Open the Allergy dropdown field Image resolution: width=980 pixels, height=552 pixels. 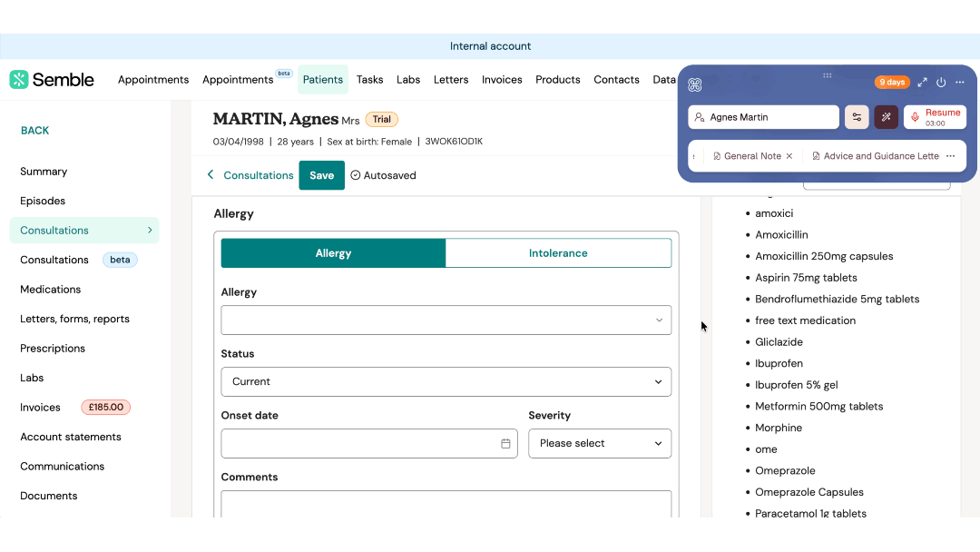coord(446,320)
